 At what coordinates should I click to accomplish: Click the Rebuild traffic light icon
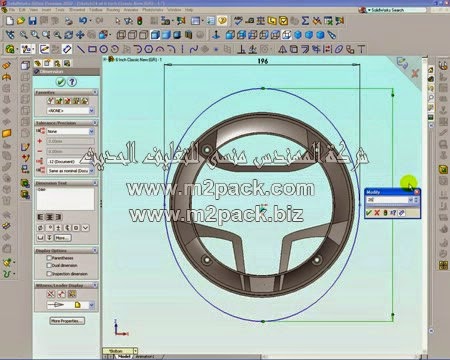click(x=140, y=21)
